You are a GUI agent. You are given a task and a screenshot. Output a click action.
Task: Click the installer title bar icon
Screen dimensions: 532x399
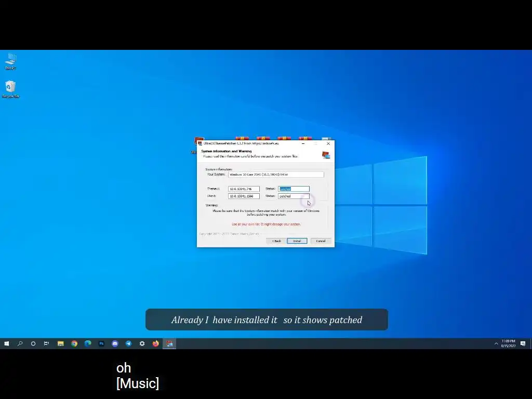coord(200,143)
